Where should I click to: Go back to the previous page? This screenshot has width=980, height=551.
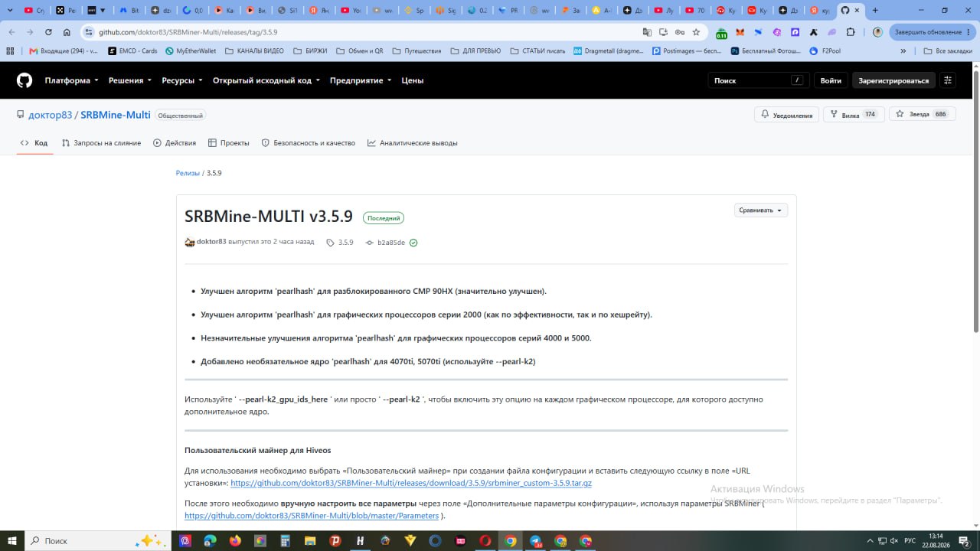pos(11,32)
